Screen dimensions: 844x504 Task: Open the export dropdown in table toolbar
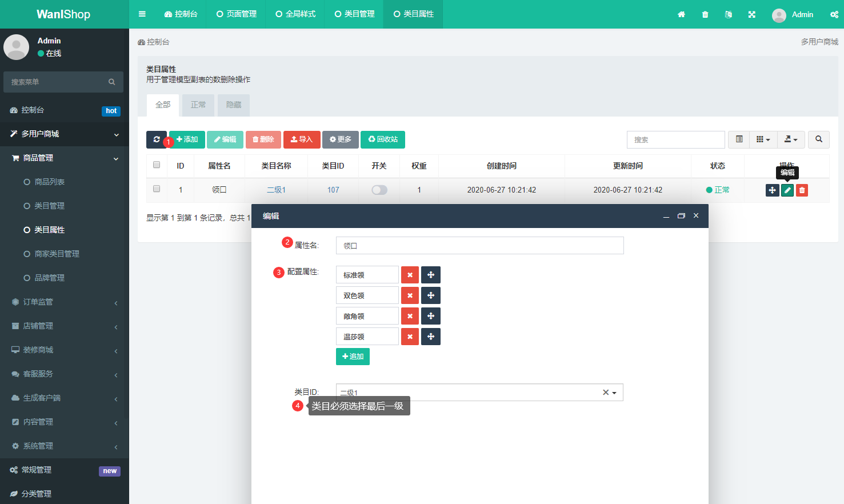pos(791,139)
